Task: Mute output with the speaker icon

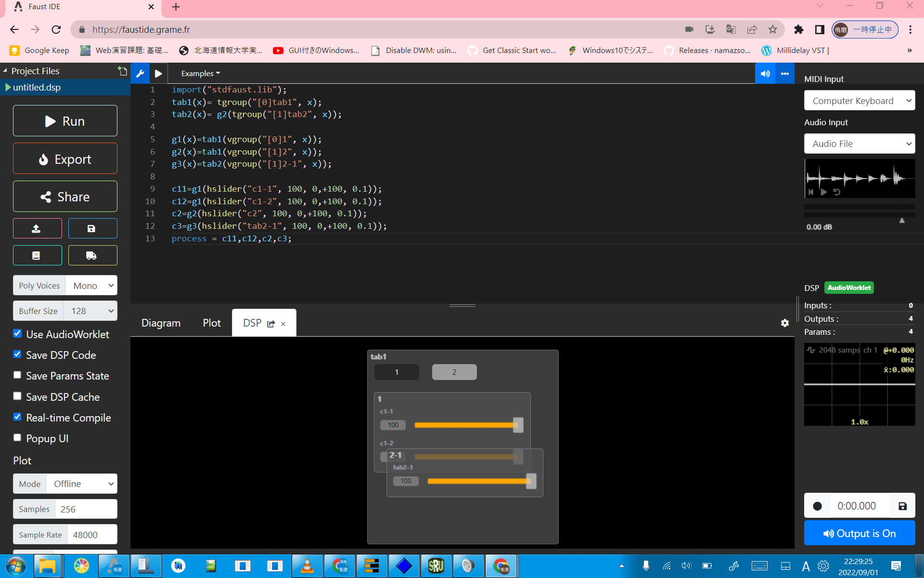Action: click(x=765, y=73)
